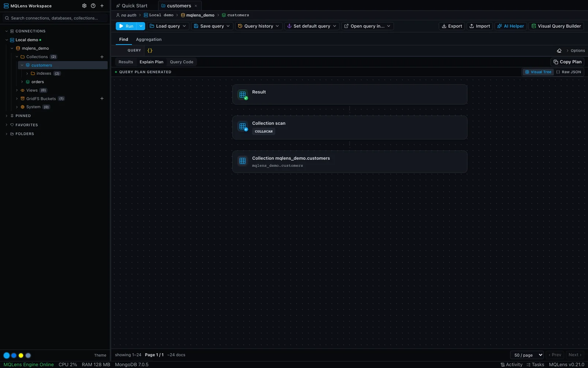Screen dimensions: 588x368
Task: Click the Export button
Action: point(452,26)
